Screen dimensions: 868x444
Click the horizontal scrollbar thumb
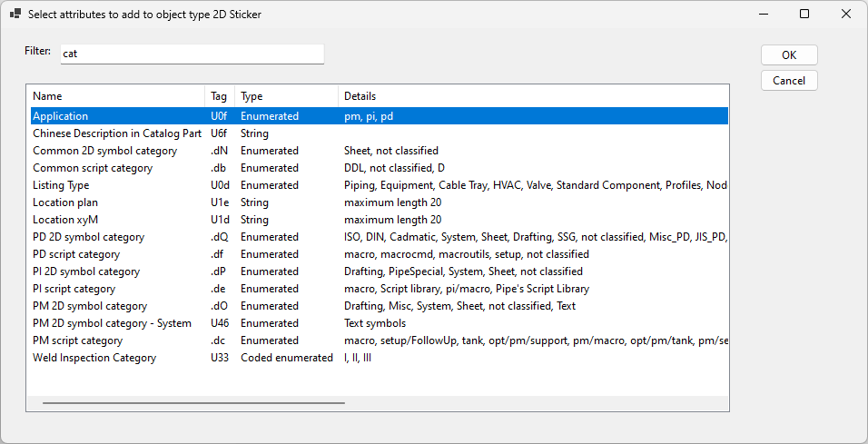(192, 402)
